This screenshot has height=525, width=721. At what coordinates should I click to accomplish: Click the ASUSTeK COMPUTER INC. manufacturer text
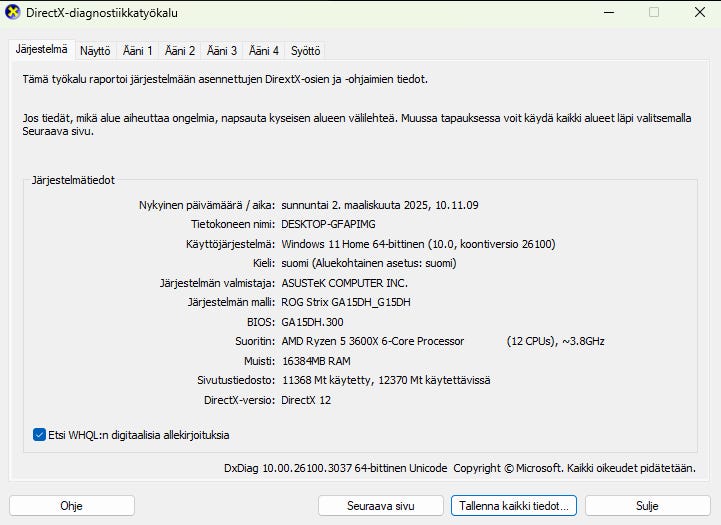tap(344, 283)
